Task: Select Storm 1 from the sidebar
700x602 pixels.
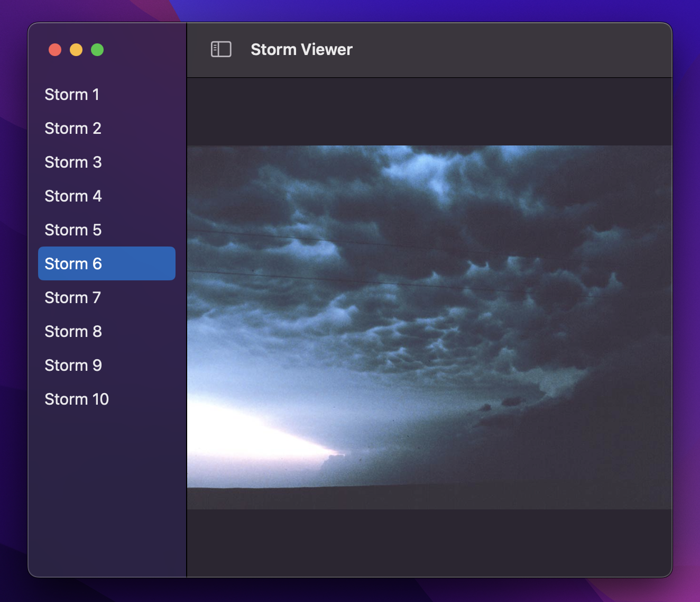Action: tap(72, 94)
